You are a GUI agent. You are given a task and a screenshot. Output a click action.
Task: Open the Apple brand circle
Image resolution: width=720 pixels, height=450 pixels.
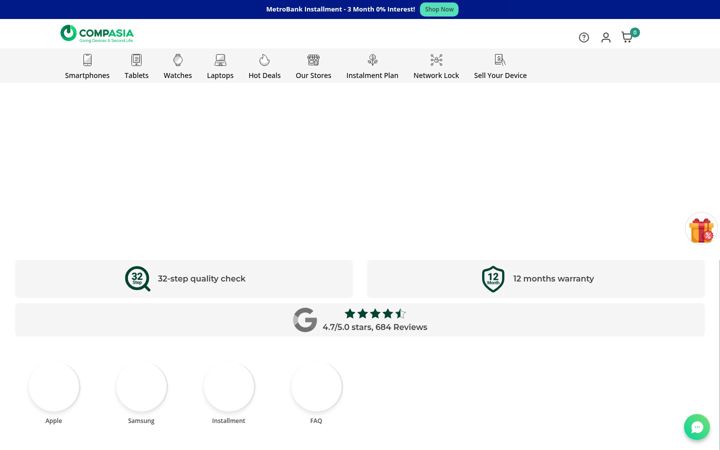[54, 387]
